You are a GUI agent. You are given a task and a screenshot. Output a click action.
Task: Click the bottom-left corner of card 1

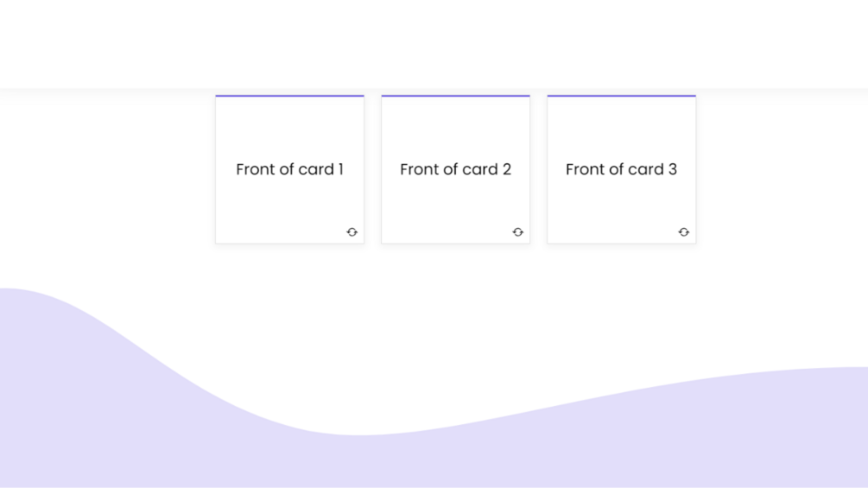point(219,239)
